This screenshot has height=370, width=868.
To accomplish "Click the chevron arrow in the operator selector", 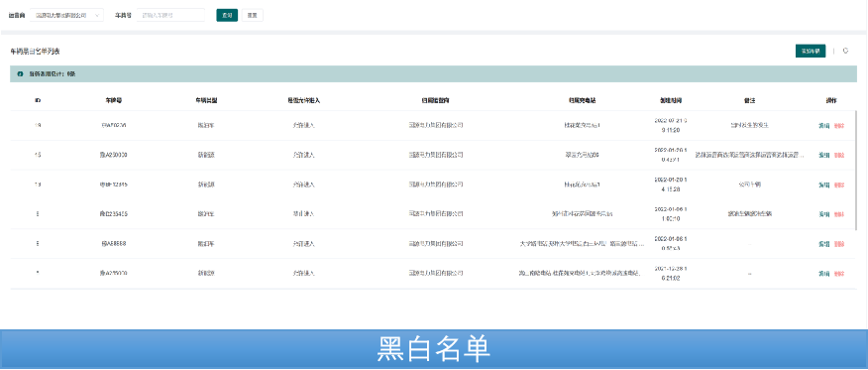I will pyautogui.click(x=97, y=16).
